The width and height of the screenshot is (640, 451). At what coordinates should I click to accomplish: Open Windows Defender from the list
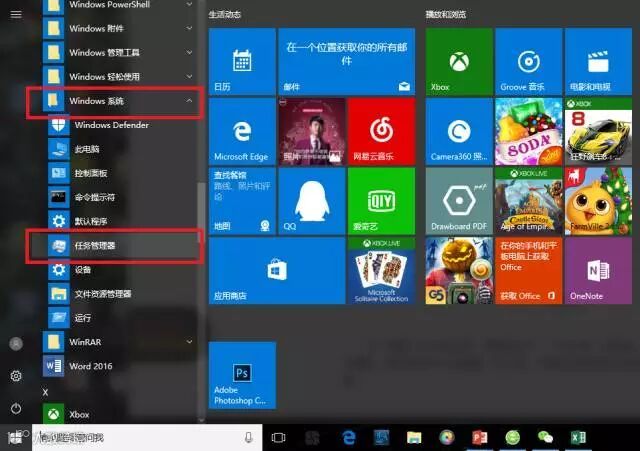122,125
